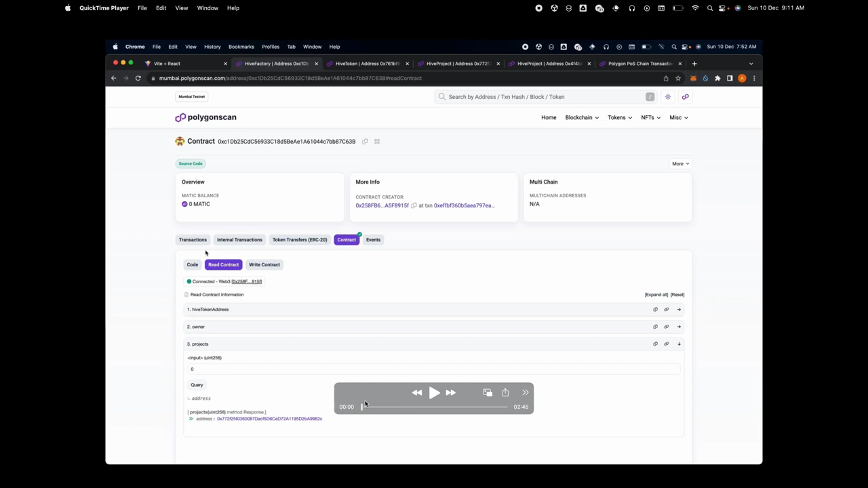Open the More dropdown button
The image size is (868, 488).
coord(680,163)
